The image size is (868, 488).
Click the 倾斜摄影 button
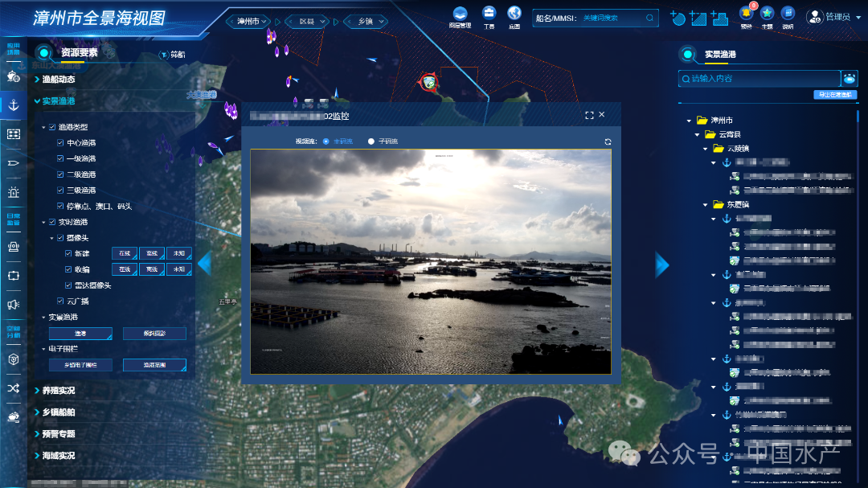click(154, 334)
